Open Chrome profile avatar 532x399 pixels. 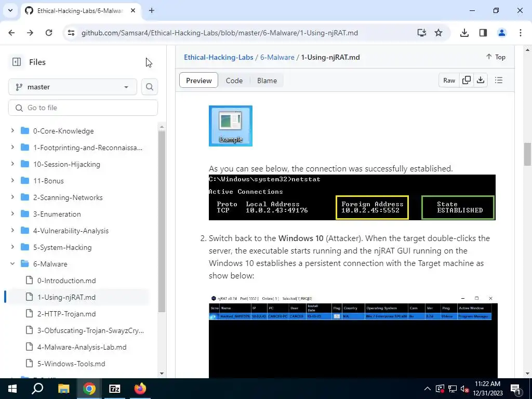(x=501, y=33)
